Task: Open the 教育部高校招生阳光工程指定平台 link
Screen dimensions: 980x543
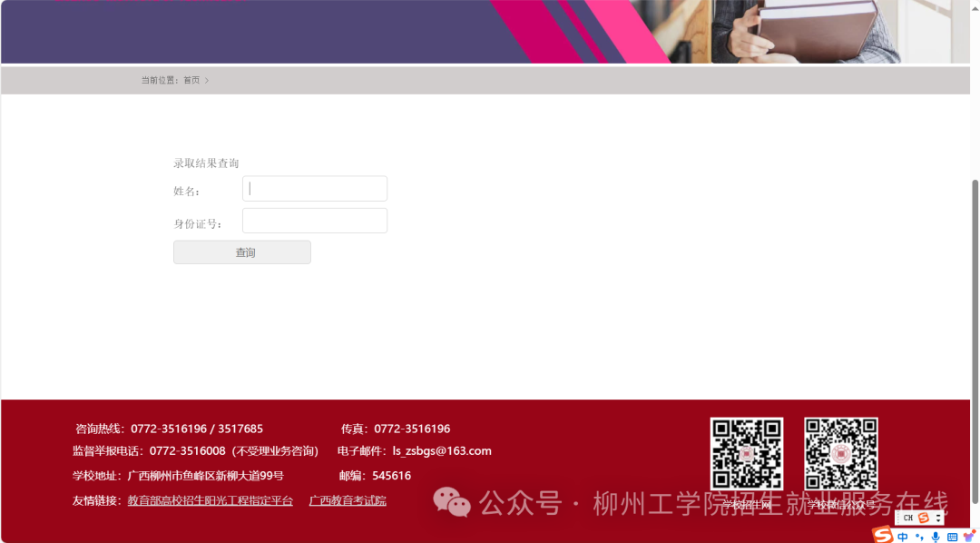Action: [x=211, y=500]
